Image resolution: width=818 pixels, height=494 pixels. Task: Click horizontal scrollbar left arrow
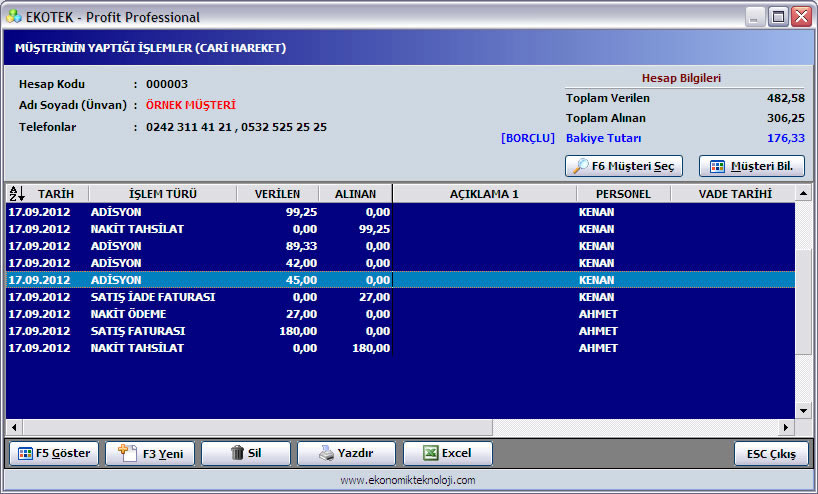14,428
